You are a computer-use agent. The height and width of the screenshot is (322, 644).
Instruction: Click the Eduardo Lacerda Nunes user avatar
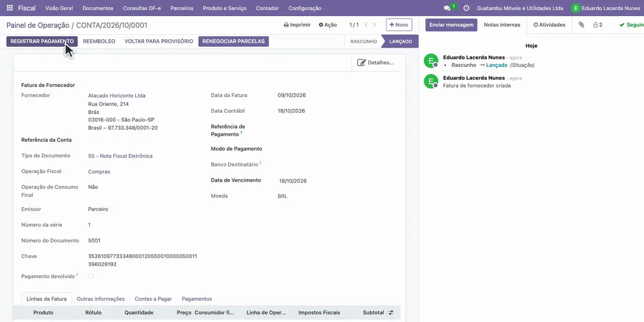pyautogui.click(x=576, y=8)
